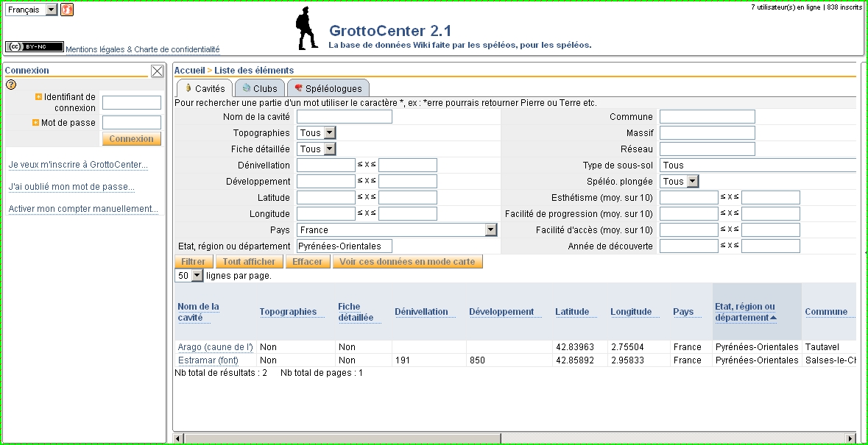868x445 pixels.
Task: Sort by Fiche détaillée column header
Action: [x=356, y=312]
